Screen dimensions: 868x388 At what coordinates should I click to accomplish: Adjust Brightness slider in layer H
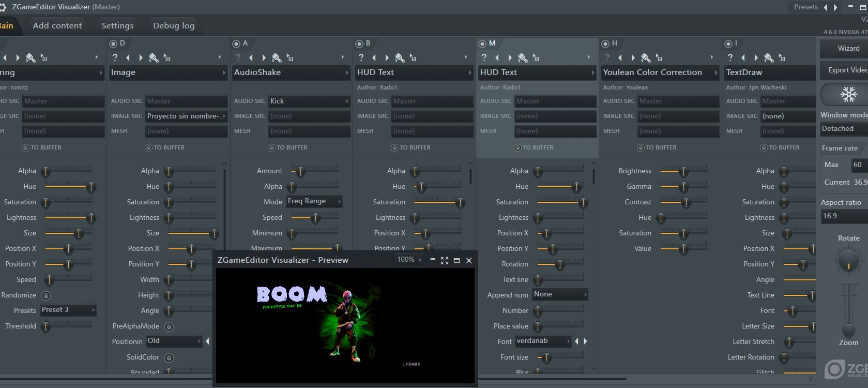pyautogui.click(x=683, y=171)
